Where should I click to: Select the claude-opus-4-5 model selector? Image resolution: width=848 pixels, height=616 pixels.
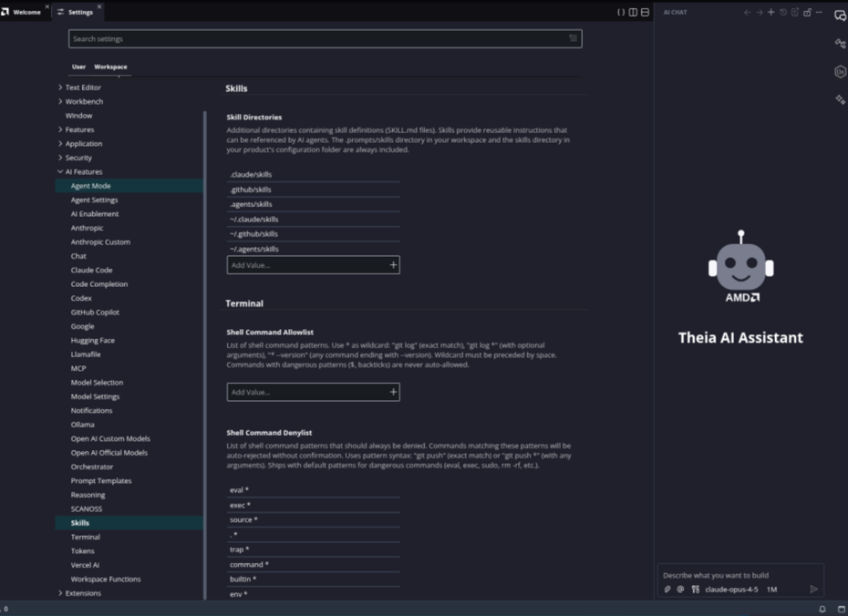pyautogui.click(x=731, y=589)
